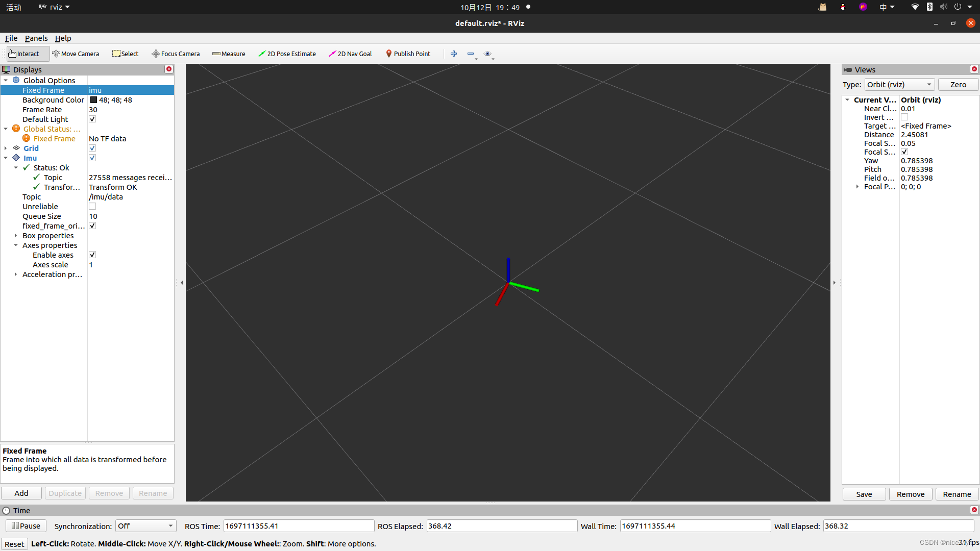Pause the time
980x551 pixels.
pyautogui.click(x=26, y=525)
